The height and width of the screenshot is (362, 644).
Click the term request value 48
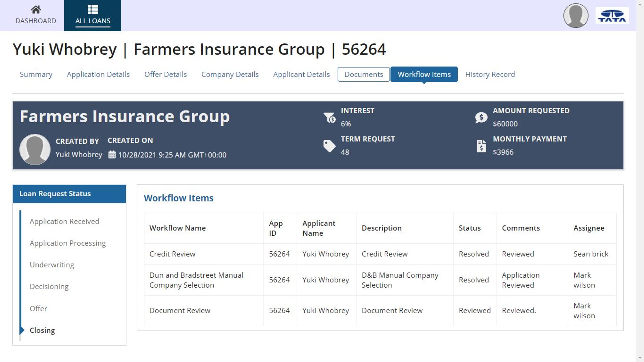(x=345, y=152)
